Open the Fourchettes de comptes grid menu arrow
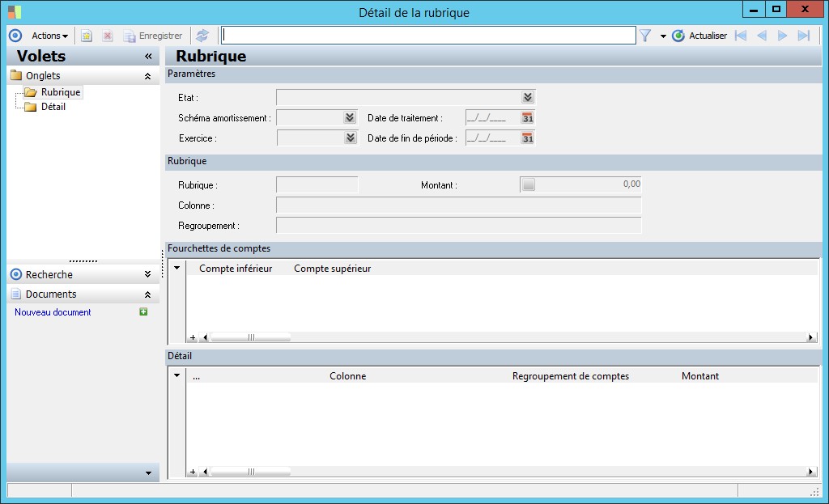Viewport: 829px width, 504px height. (177, 268)
